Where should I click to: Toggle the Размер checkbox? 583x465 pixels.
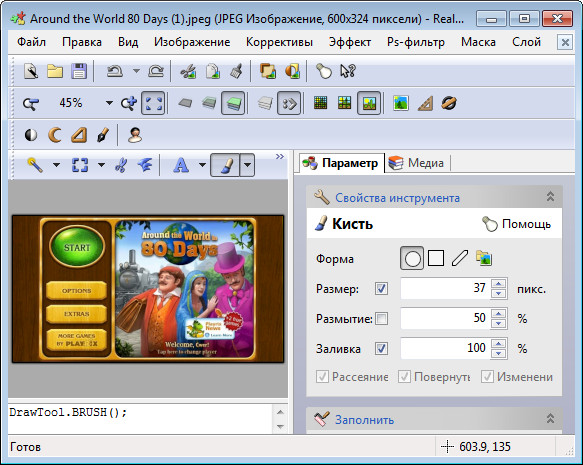(381, 288)
